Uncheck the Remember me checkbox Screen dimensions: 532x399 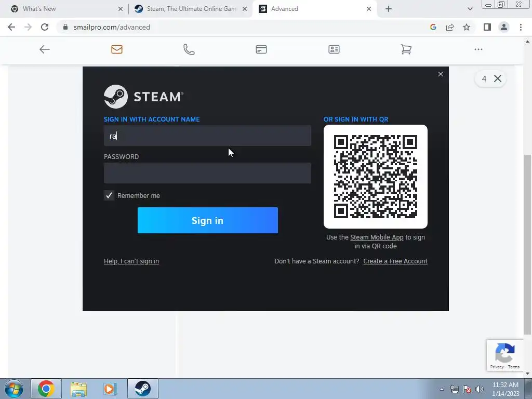coord(109,195)
